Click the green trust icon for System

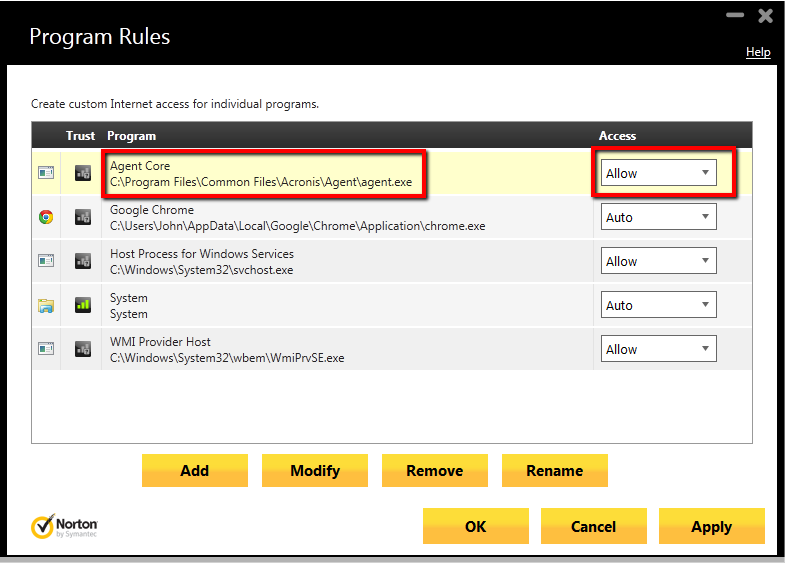(x=83, y=305)
